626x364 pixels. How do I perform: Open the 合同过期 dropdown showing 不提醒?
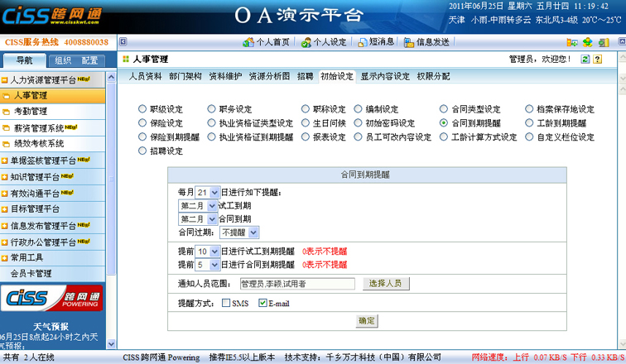click(240, 232)
